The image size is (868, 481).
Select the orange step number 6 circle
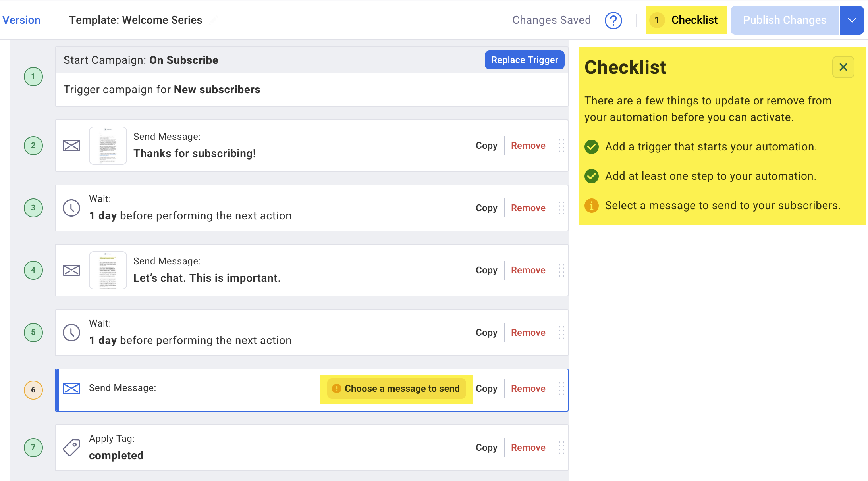pos(33,390)
